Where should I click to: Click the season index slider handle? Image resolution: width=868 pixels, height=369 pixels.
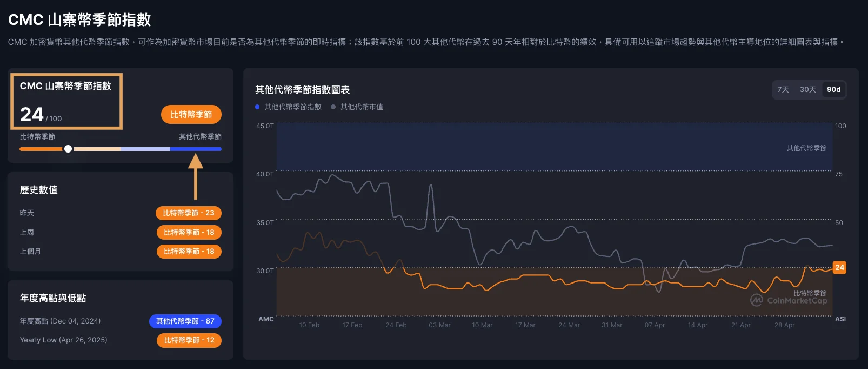[x=68, y=149]
